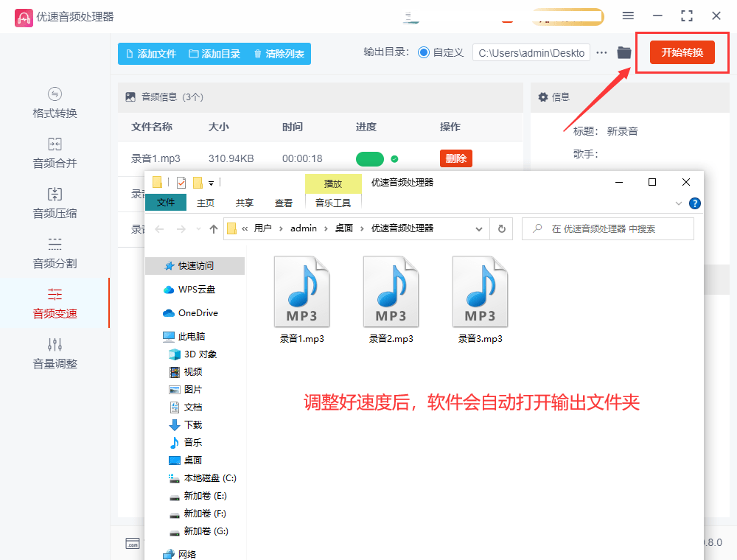Open recent locations dropdown in Explorer

[x=198, y=229]
